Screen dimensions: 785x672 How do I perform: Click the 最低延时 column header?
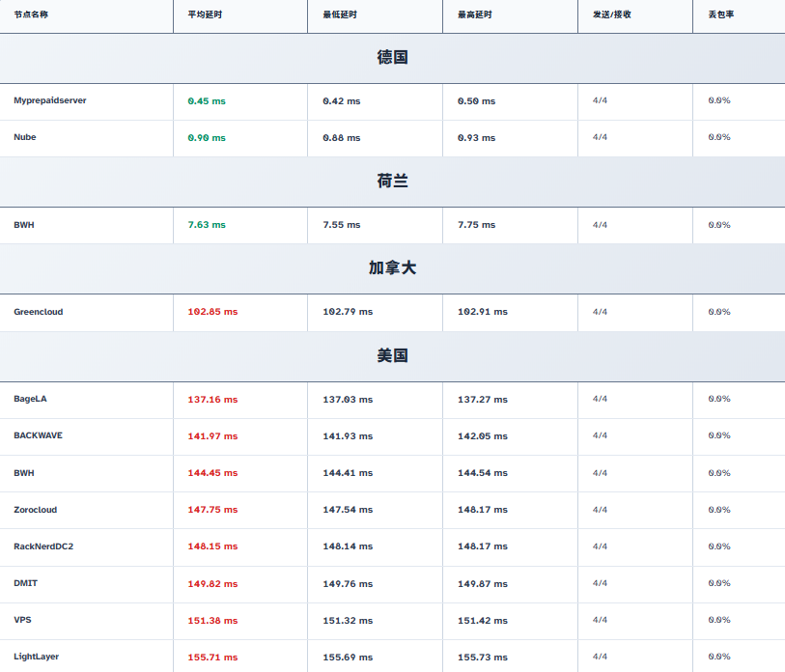340,15
